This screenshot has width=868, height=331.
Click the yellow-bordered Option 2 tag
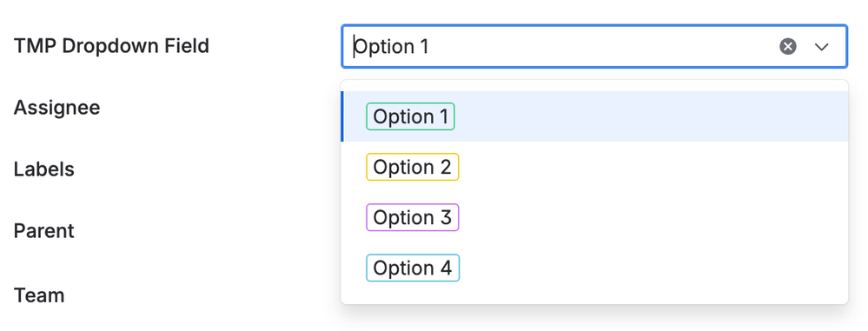[x=413, y=167]
